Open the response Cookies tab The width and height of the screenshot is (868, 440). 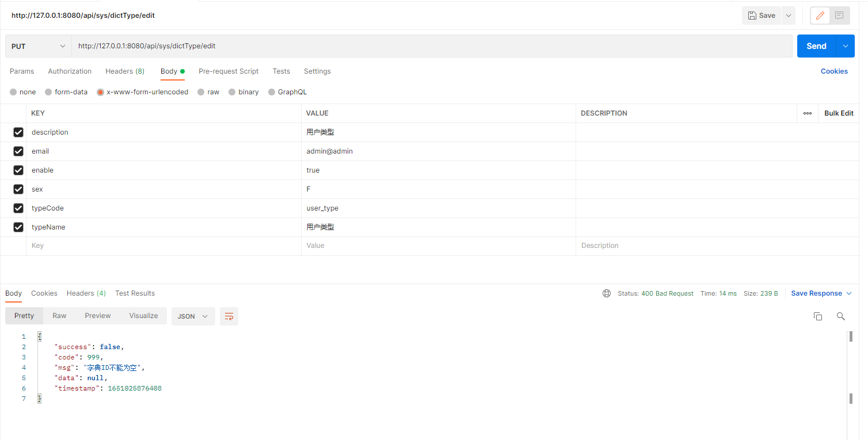(x=44, y=293)
